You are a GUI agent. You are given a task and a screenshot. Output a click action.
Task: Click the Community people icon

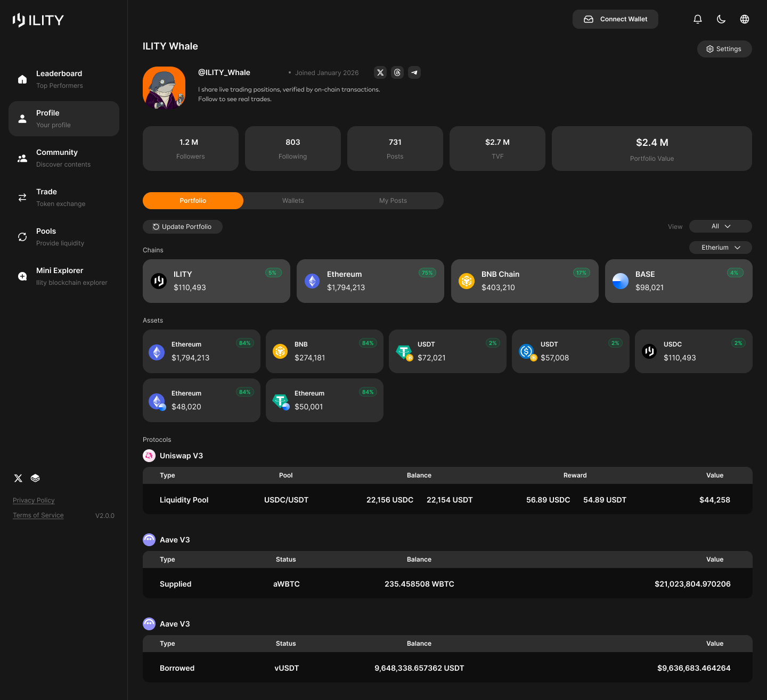point(22,158)
